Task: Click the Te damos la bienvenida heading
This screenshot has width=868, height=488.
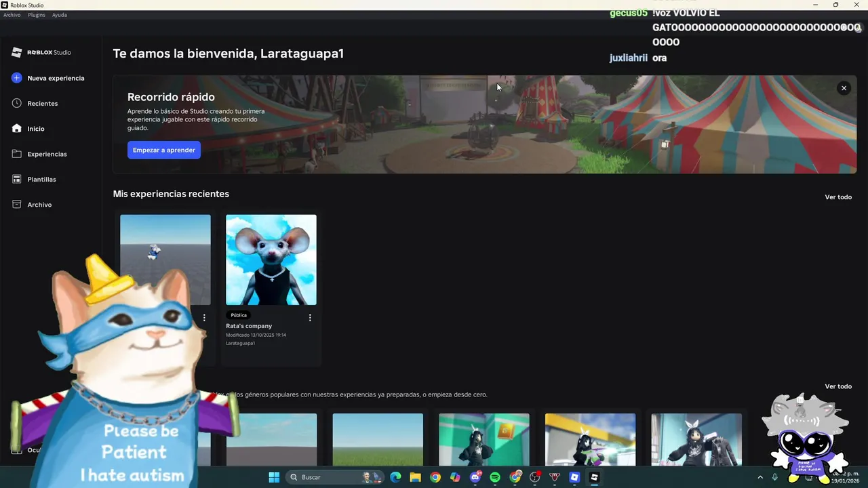Action: click(x=229, y=54)
